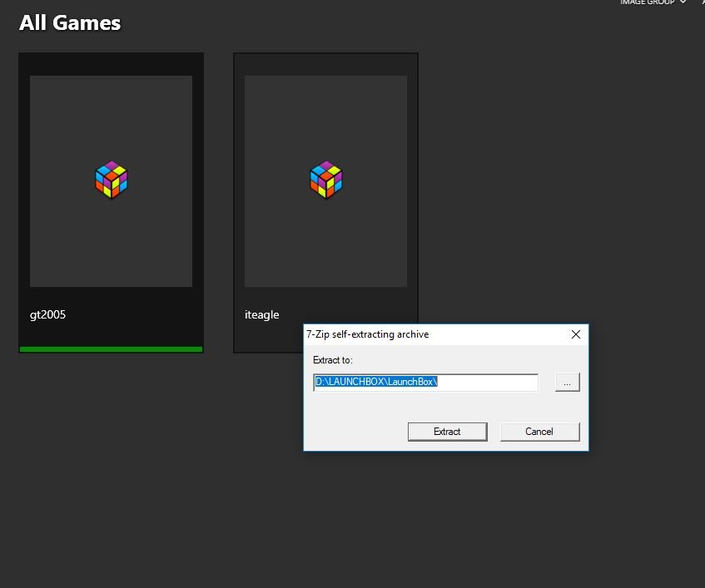Screen dimensions: 705x588
Task: Select the iteagle game cover thumbnail
Action: [x=325, y=181]
